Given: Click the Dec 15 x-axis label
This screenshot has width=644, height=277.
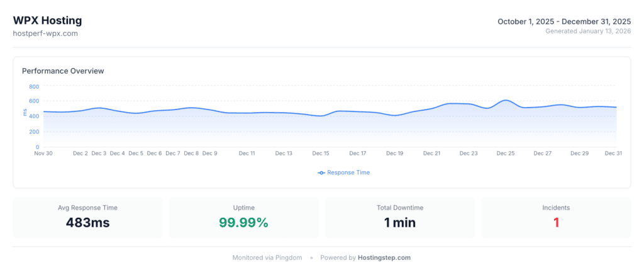Looking at the screenshot, I should pyautogui.click(x=321, y=153).
